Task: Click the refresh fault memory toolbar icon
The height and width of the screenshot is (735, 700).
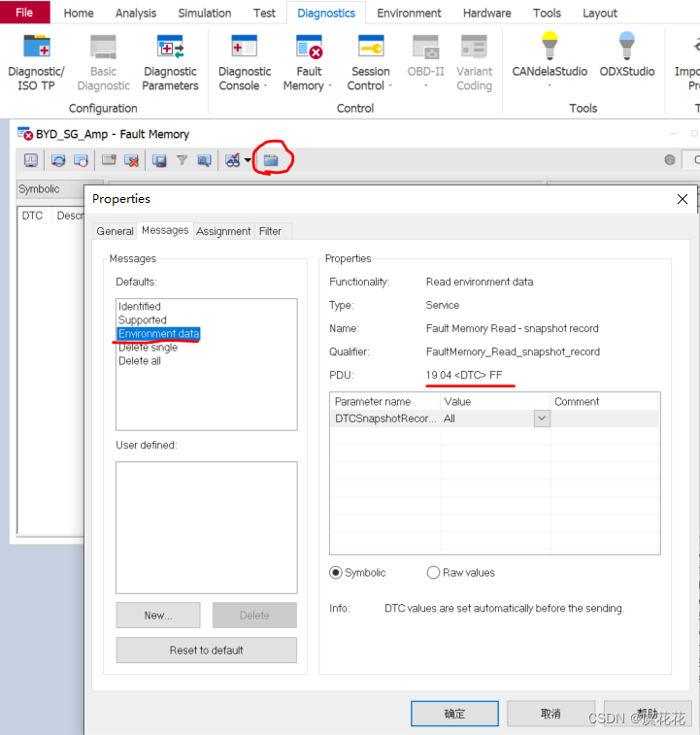Action: pos(58,161)
